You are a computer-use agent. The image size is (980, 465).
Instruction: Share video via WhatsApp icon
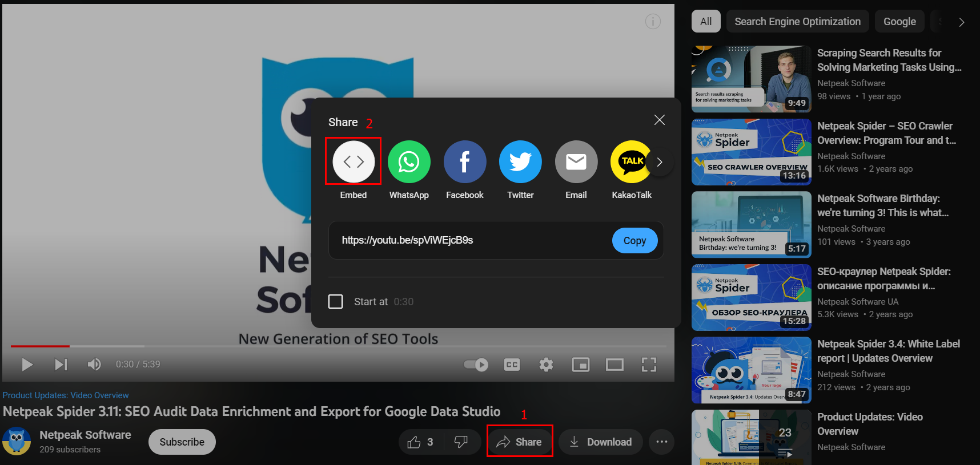coord(409,162)
